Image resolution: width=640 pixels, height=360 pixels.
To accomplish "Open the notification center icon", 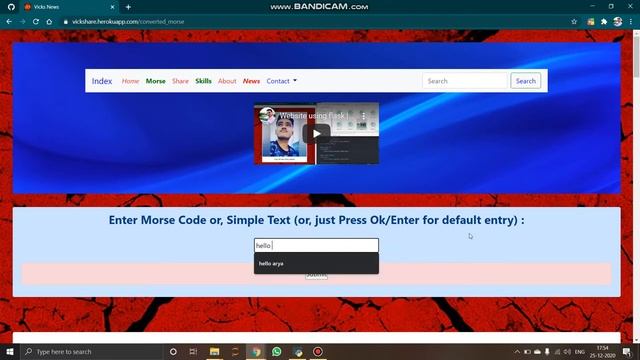I will click(x=627, y=351).
